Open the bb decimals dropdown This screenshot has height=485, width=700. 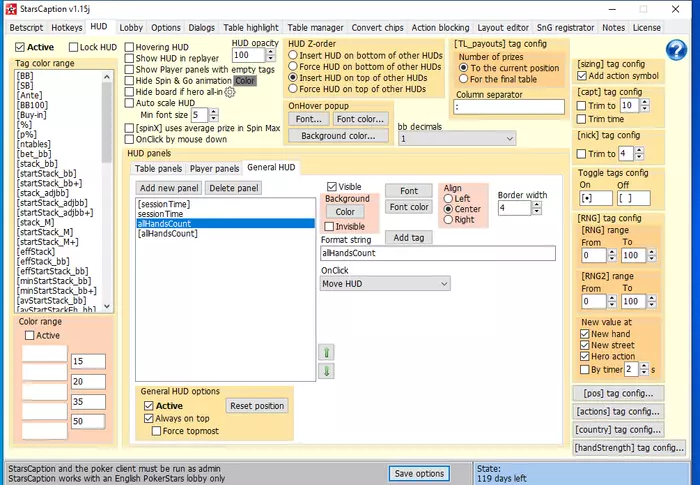tap(457, 139)
